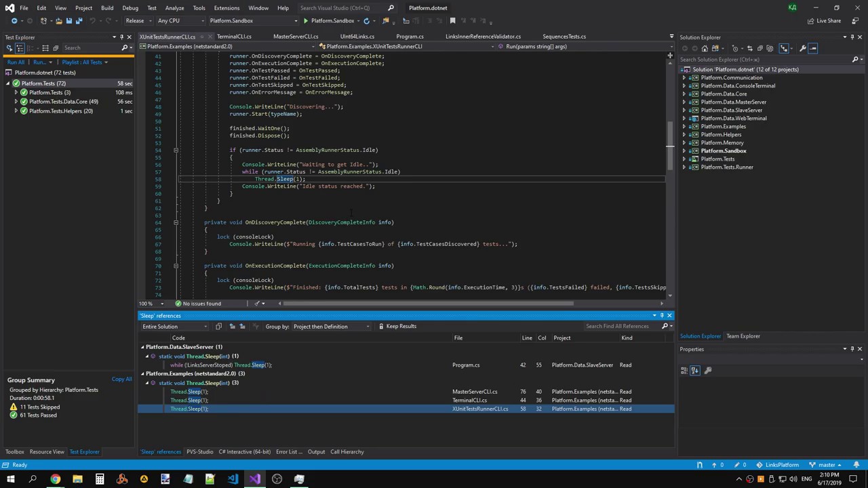The image size is (868, 488).
Task: Click Sync with Active Document icon
Action: pos(749,48)
